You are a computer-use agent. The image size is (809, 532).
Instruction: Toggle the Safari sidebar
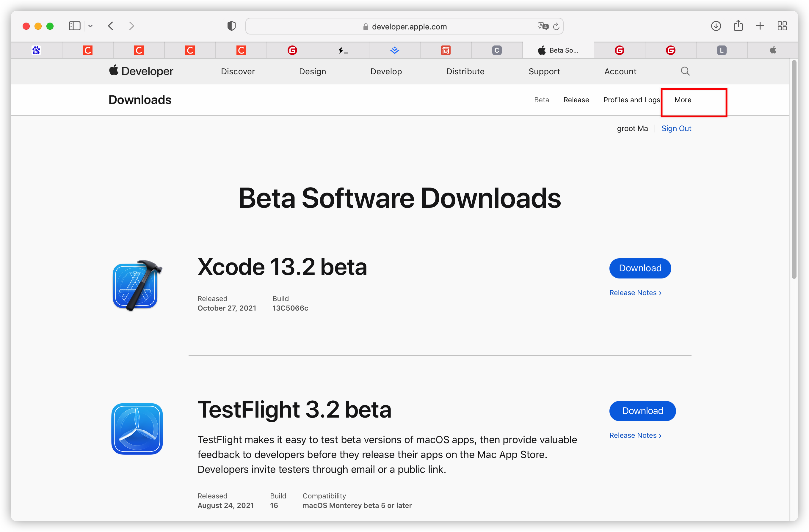(74, 26)
